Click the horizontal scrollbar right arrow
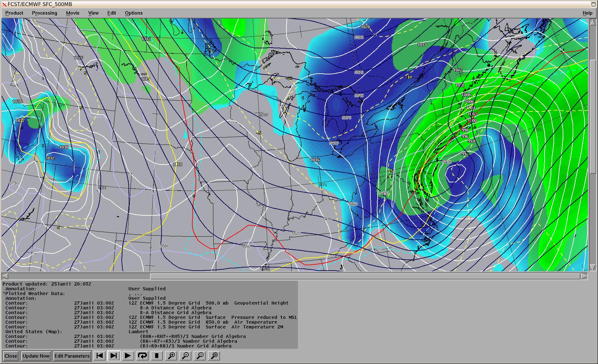The width and height of the screenshot is (598, 364). click(x=584, y=276)
